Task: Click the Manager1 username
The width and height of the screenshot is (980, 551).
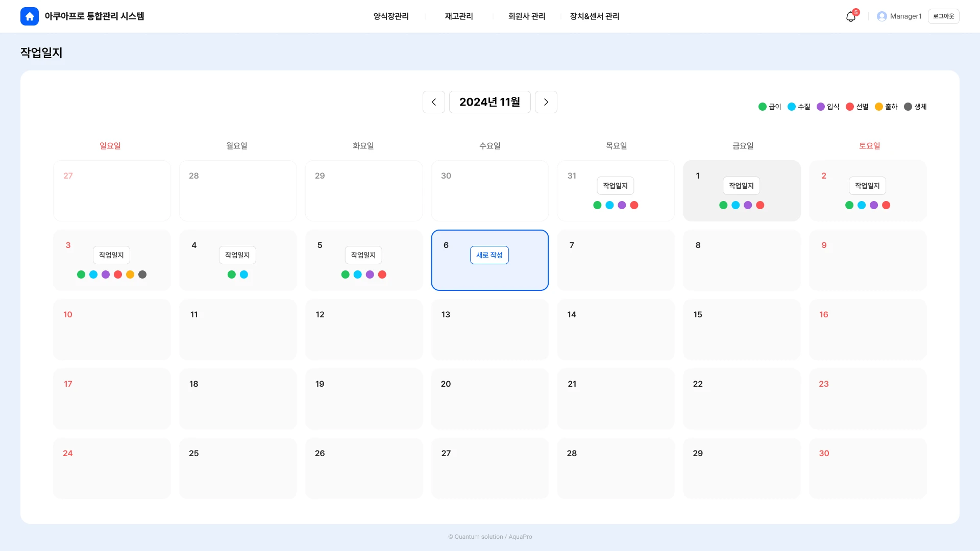Action: pyautogui.click(x=906, y=16)
